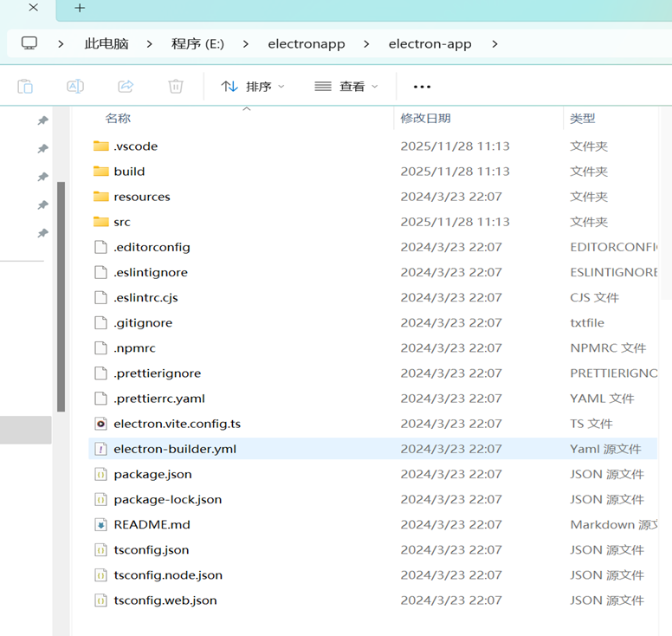The width and height of the screenshot is (672, 636).
Task: Select file name package-lock.json
Action: click(168, 500)
